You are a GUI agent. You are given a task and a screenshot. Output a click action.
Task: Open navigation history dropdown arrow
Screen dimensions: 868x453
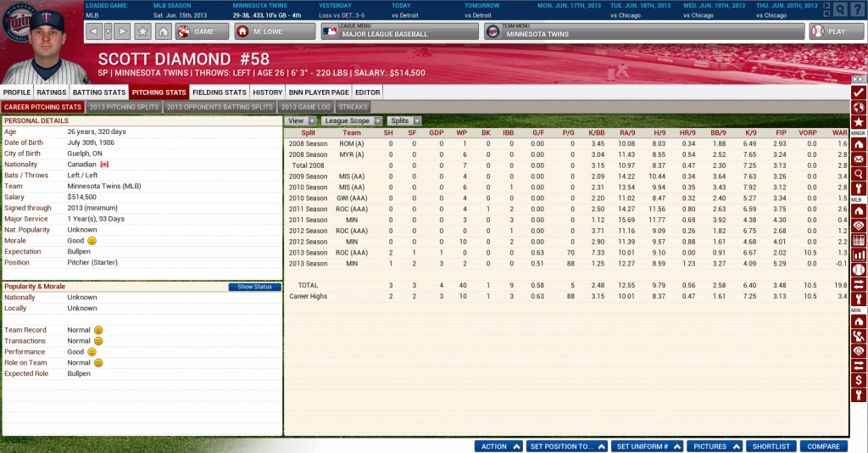(108, 31)
